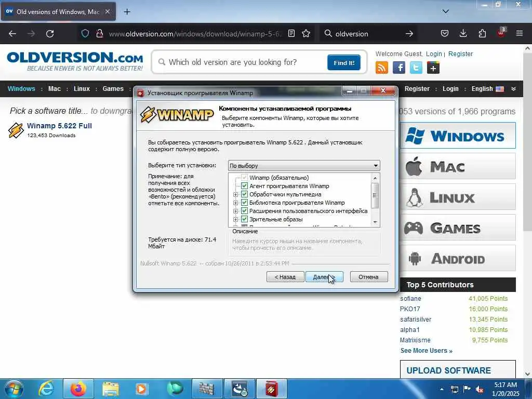Open tracking protection shield icon
532x399 pixels.
pos(85,33)
